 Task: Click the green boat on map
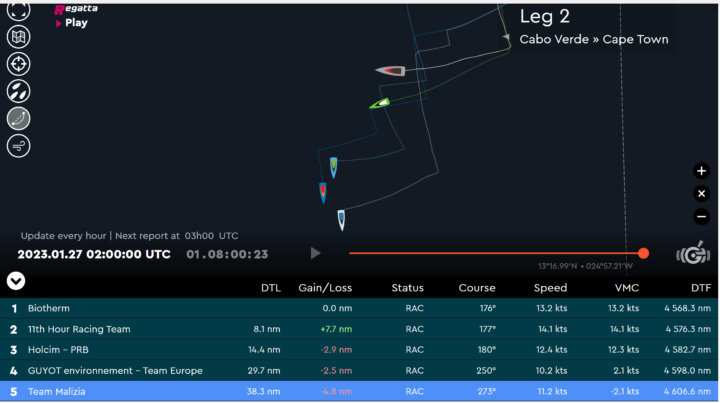pos(380,104)
